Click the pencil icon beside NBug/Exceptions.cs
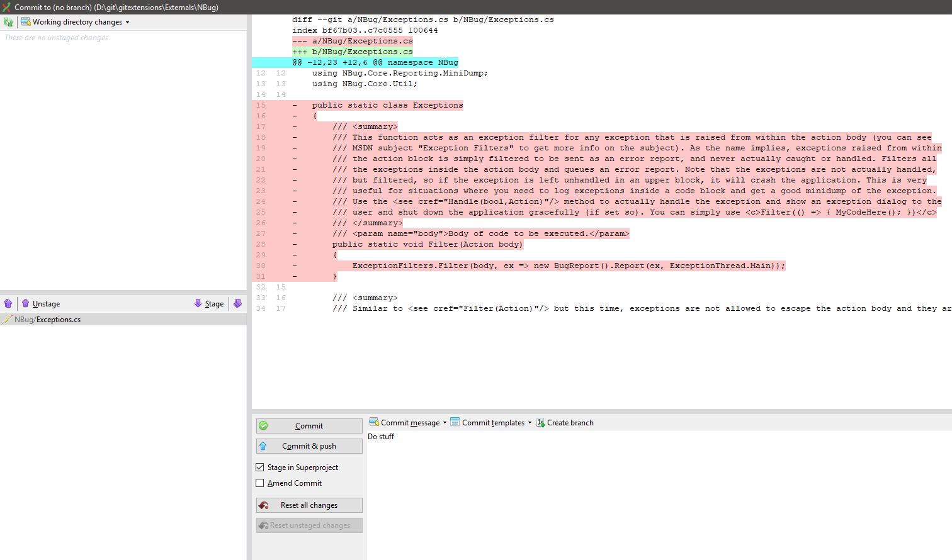The height and width of the screenshot is (560, 952). 8,320
